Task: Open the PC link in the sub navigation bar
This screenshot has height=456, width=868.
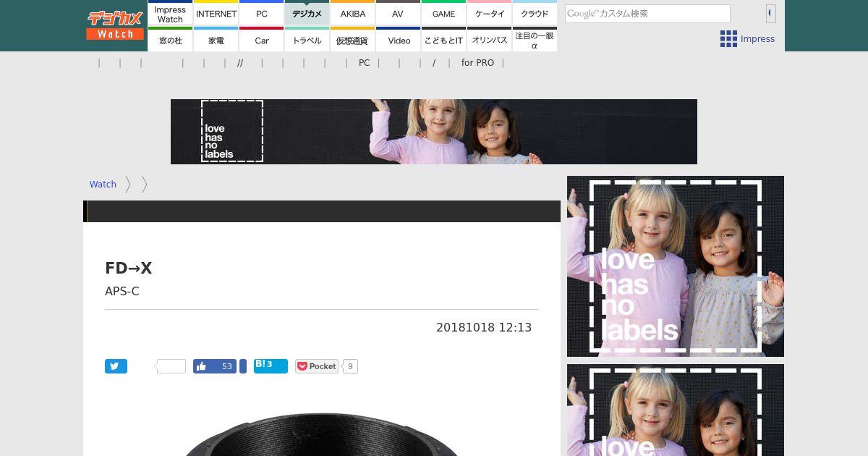Action: coord(364,63)
